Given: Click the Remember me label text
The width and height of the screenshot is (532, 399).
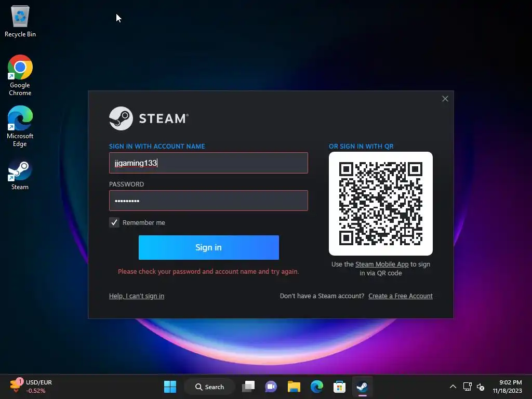Looking at the screenshot, I should (144, 222).
